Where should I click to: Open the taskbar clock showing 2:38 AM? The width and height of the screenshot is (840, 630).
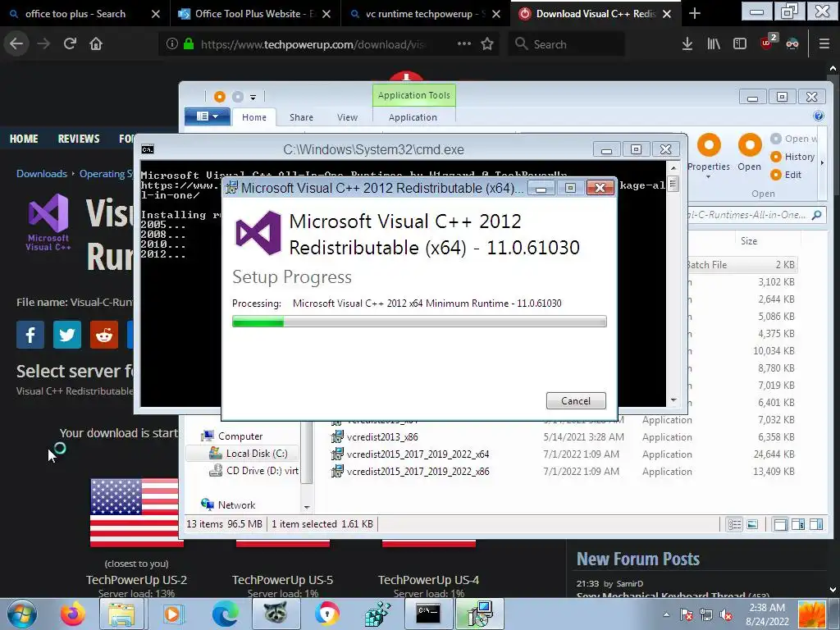coord(767,614)
